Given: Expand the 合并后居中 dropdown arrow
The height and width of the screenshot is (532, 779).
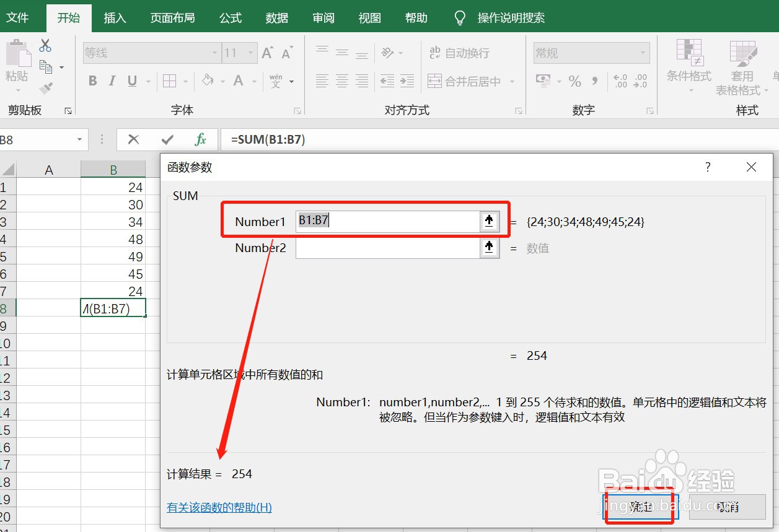Looking at the screenshot, I should pos(512,81).
